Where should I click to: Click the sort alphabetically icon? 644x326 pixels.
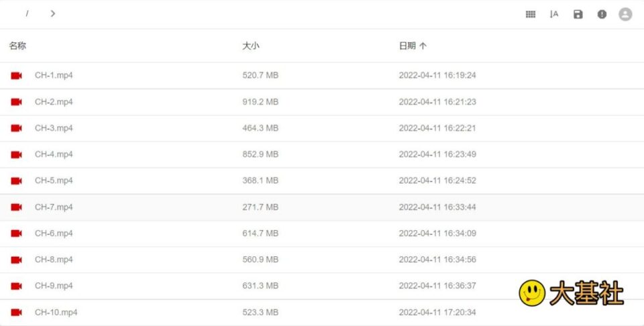tap(554, 14)
